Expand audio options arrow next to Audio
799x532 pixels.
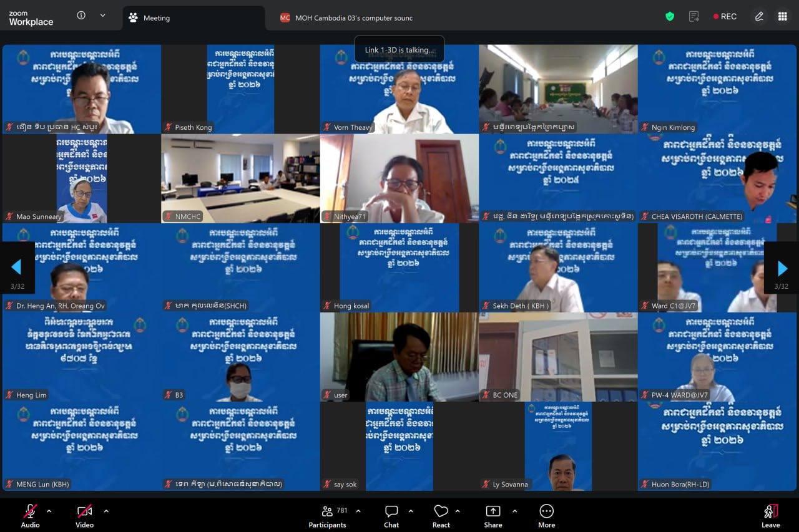[49, 511]
